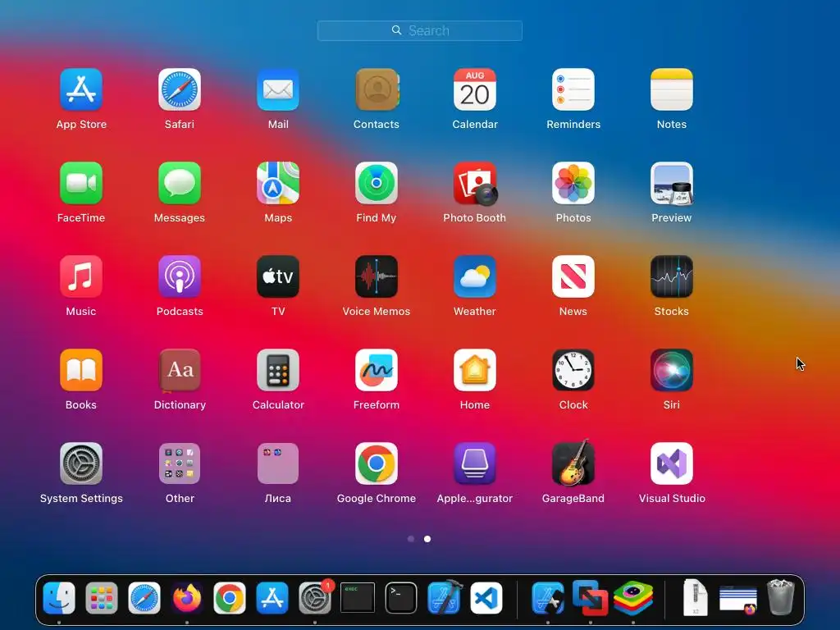Launch the Calculator app
This screenshot has width=840, height=630.
click(x=278, y=370)
